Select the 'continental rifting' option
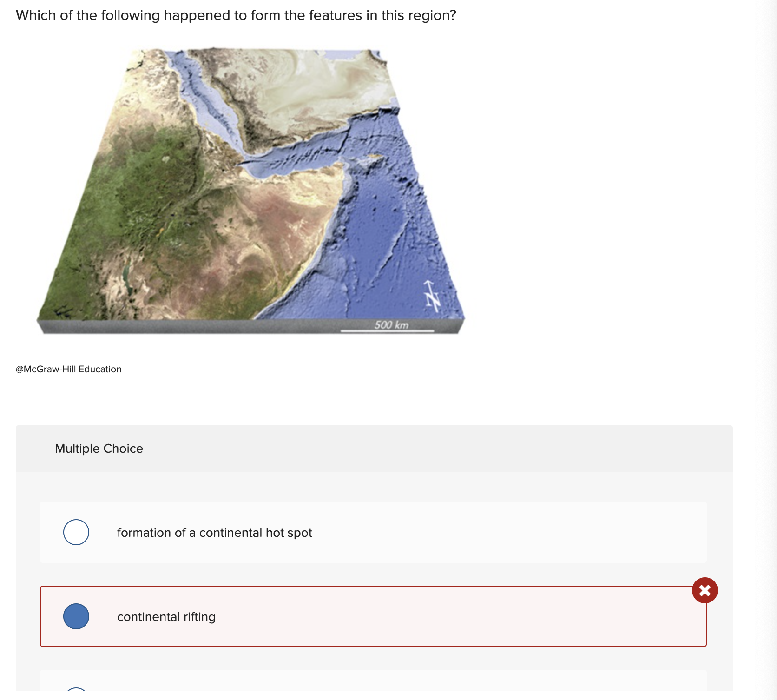Screen dimensions: 777x700 click(77, 617)
